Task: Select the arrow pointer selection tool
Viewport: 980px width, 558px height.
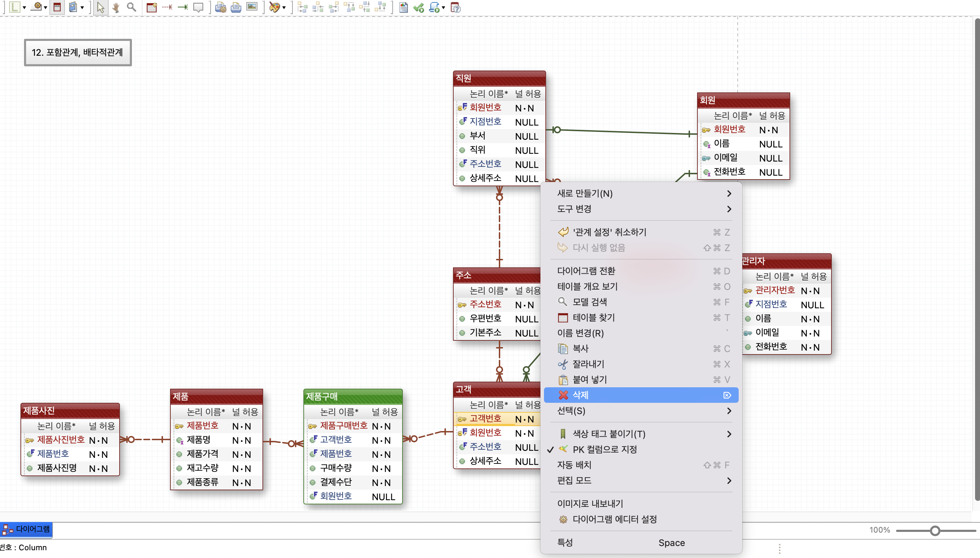Action: (x=101, y=7)
